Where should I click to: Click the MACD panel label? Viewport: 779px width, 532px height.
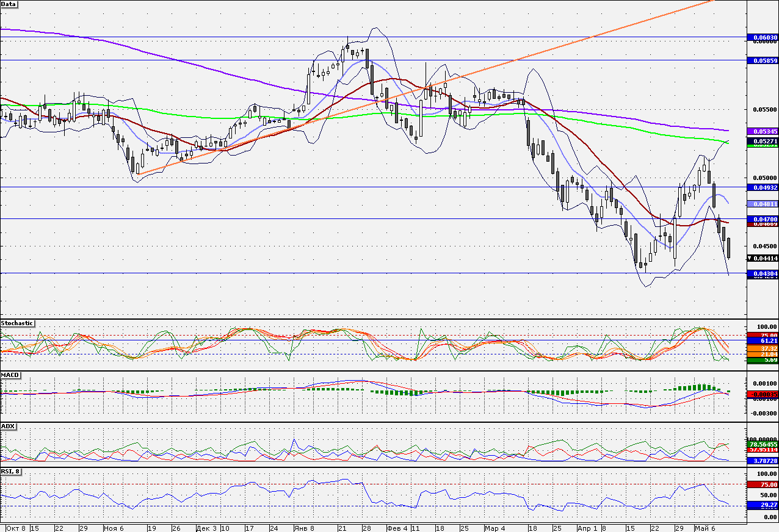(x=9, y=375)
